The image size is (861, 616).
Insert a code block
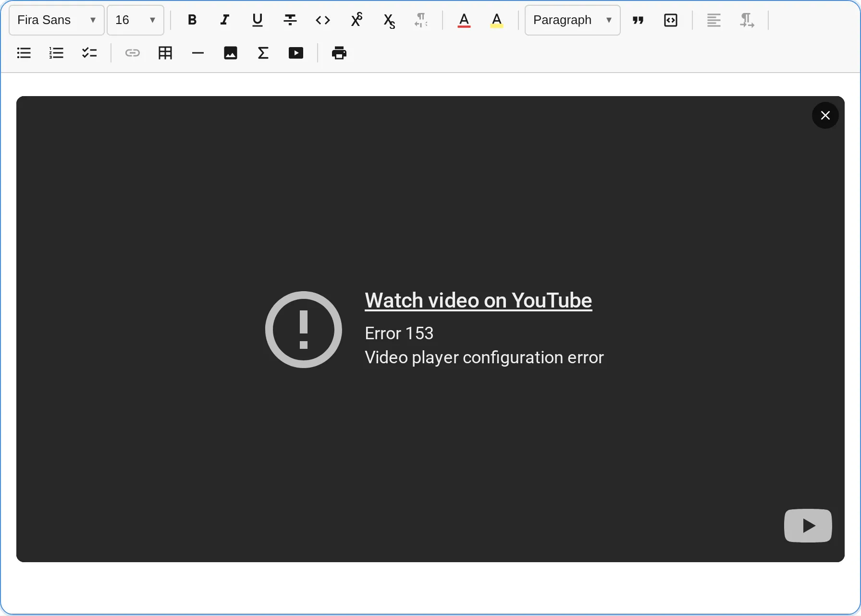pos(671,20)
